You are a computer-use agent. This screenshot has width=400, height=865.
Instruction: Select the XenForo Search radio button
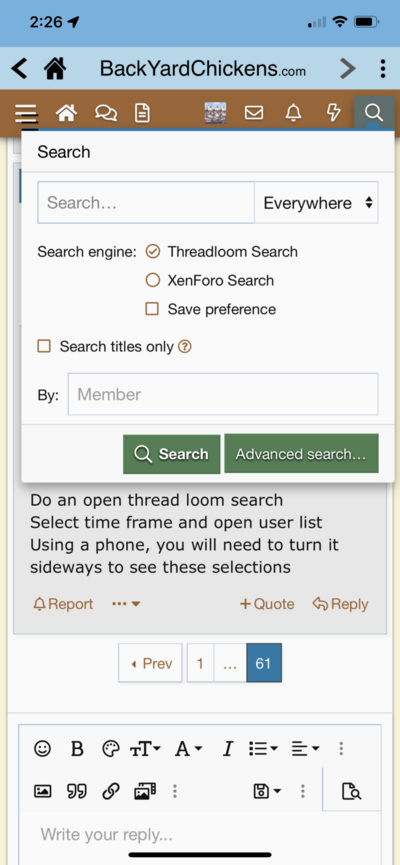(152, 280)
